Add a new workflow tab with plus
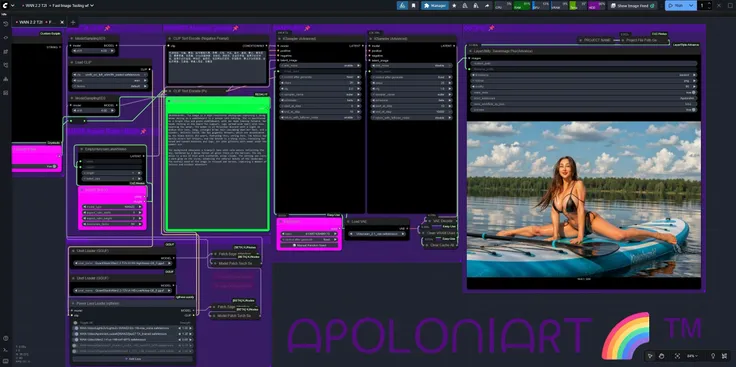The height and width of the screenshot is (367, 736). [x=73, y=22]
